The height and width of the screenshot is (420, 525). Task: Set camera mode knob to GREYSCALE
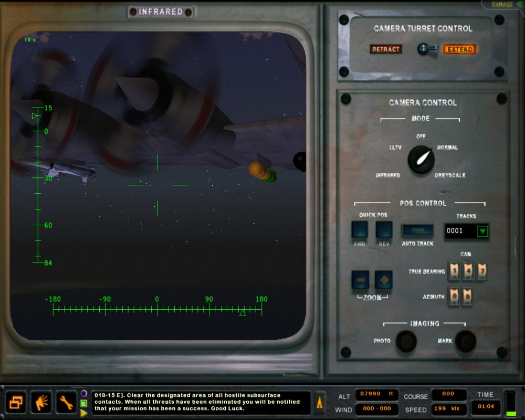pos(449,175)
